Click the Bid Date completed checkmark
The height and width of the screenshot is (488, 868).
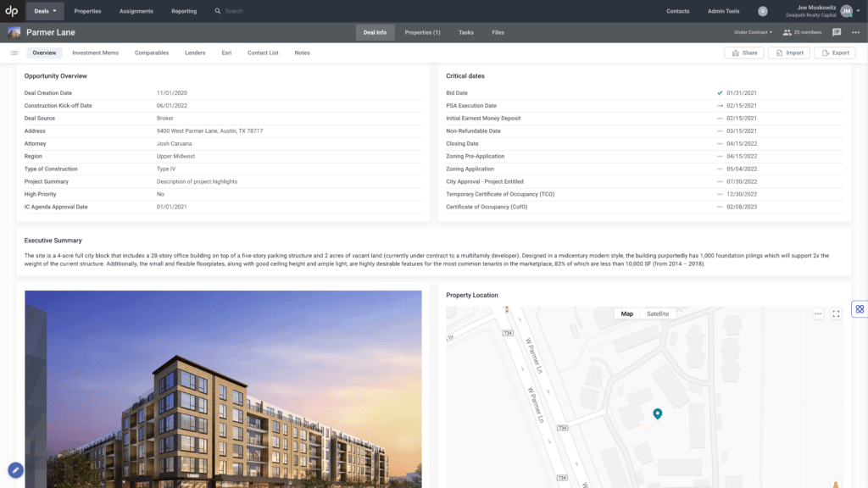720,93
